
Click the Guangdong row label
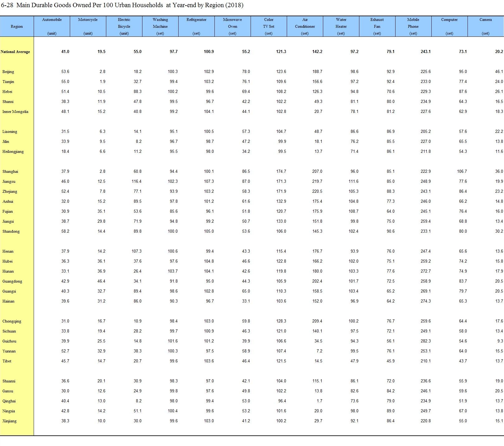point(12,281)
